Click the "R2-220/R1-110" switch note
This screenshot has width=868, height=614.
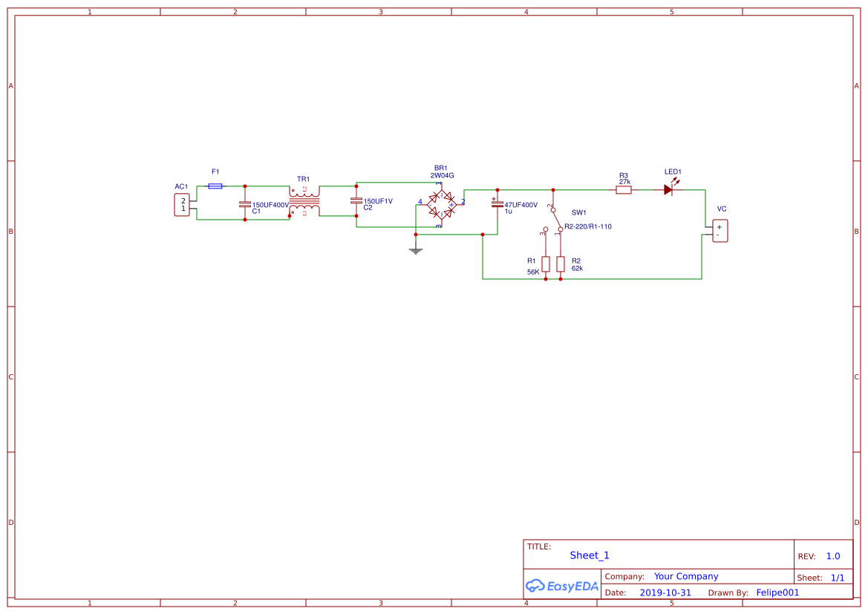[588, 226]
